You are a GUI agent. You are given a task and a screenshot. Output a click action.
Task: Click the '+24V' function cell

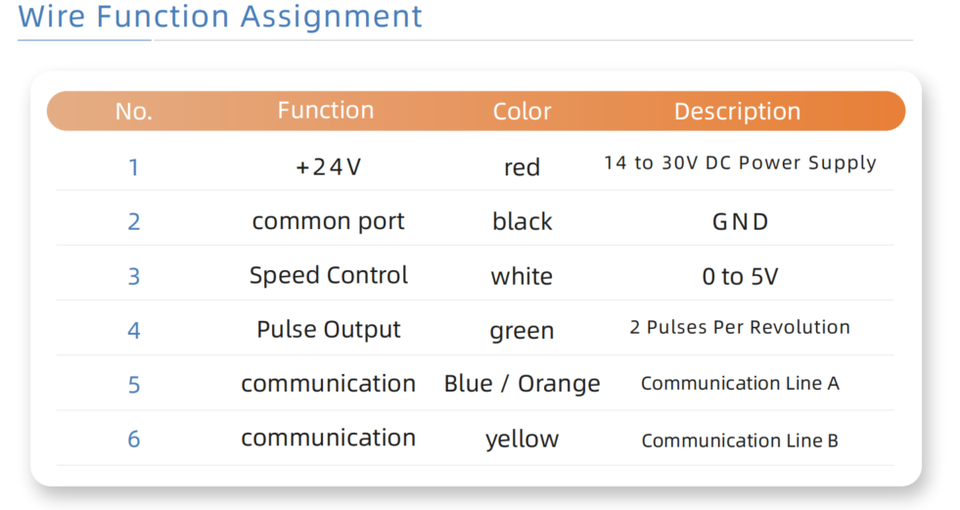(328, 167)
